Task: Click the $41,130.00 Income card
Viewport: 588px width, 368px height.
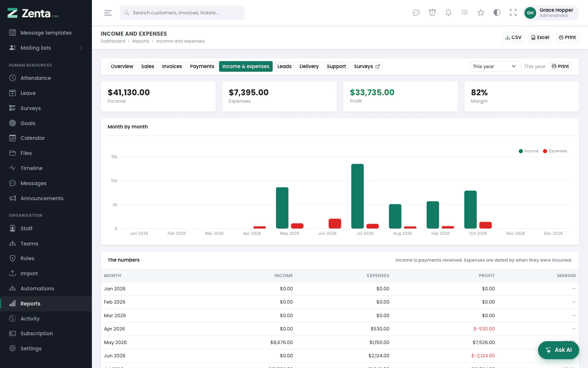Action: pyautogui.click(x=158, y=96)
